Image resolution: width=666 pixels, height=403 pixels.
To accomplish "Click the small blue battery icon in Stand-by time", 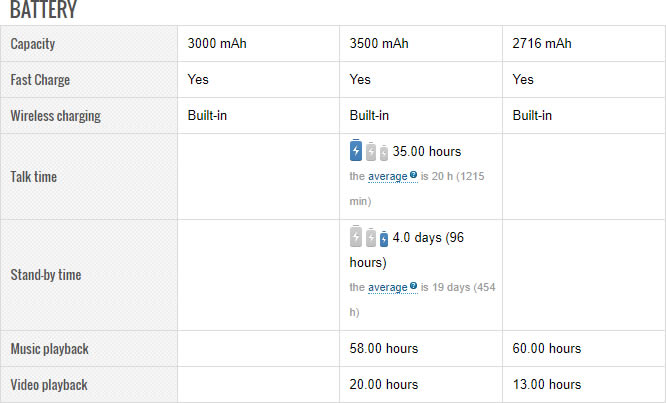I will [383, 239].
